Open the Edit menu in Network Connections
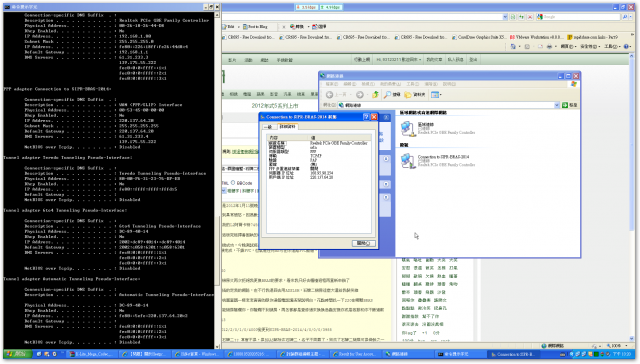The height and width of the screenshot is (364, 640). 349,84
